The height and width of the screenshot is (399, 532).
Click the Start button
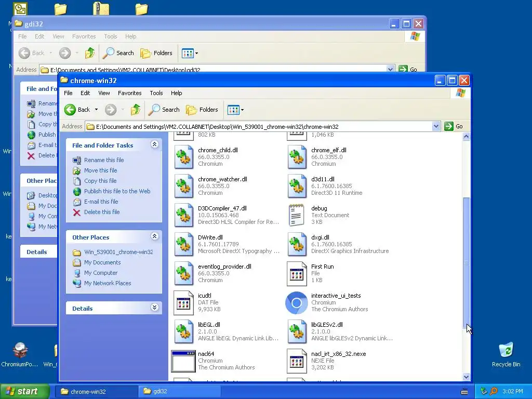(x=24, y=391)
